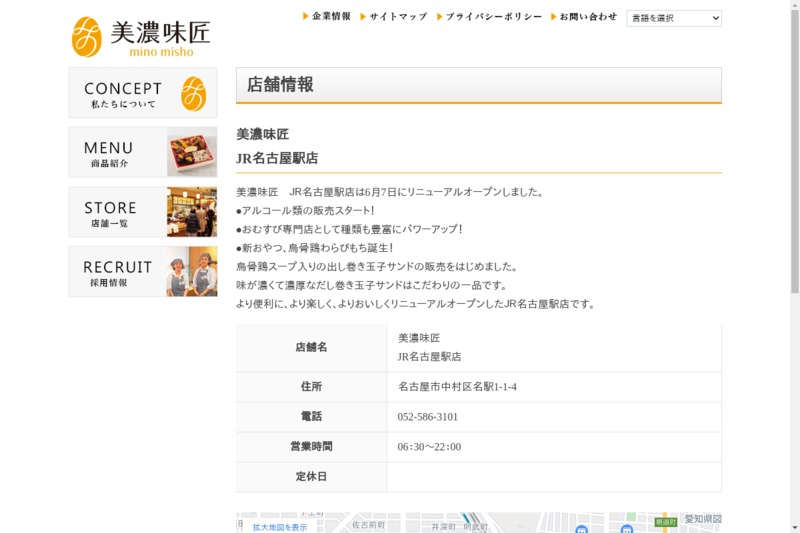Image resolution: width=800 pixels, height=533 pixels.
Task: Click the bento box photo in MENU banner
Action: pos(191,153)
